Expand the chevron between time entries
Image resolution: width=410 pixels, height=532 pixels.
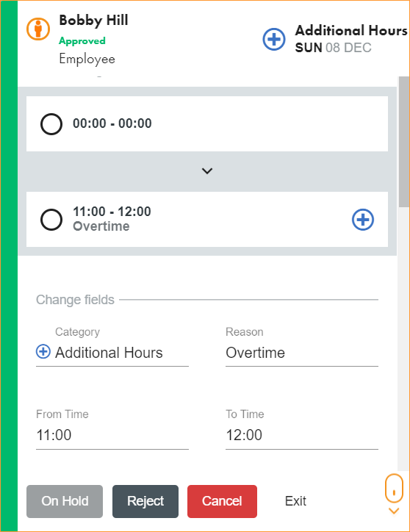click(207, 171)
